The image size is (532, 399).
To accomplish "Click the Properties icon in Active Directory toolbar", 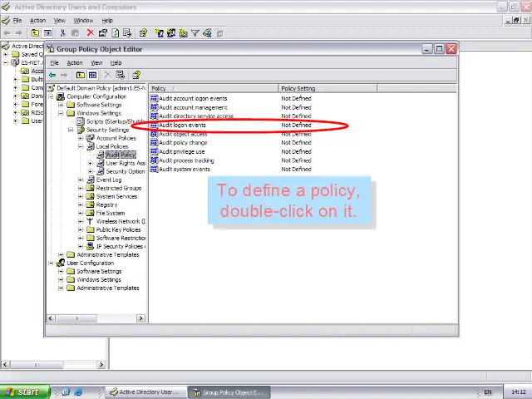I will [x=103, y=33].
